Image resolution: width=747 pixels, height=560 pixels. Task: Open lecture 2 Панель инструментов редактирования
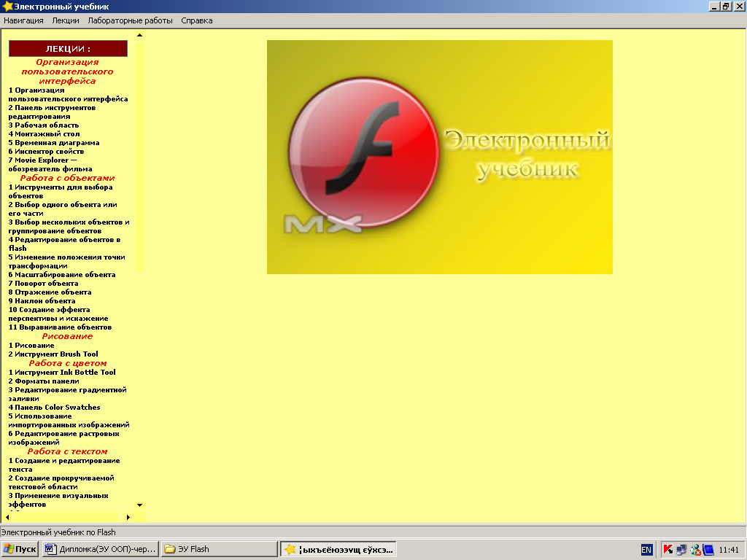(52, 112)
